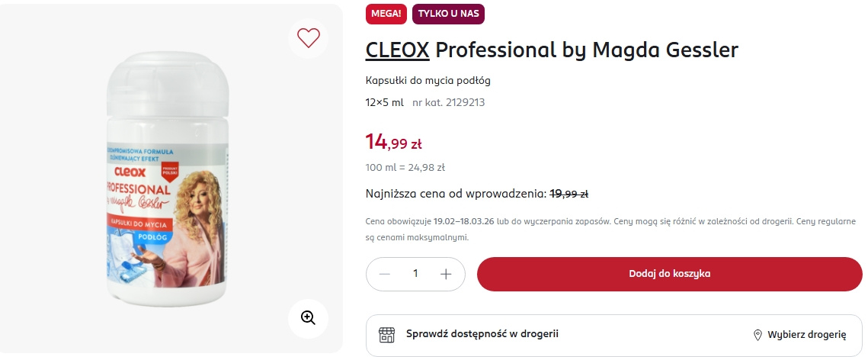
Task: Click the catalog number 2129213
Action: pos(449,102)
